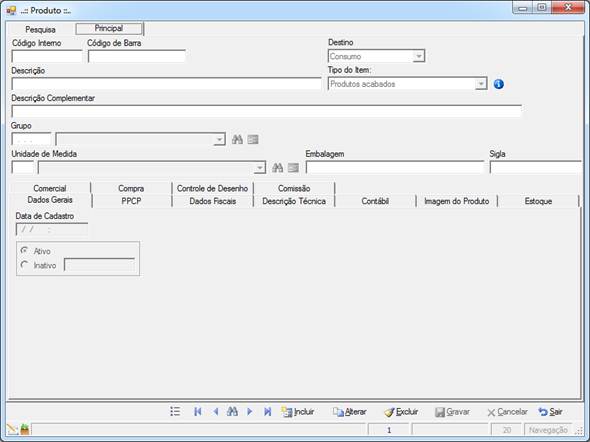Click the Data de Cadastro field
The height and width of the screenshot is (442, 590).
tap(52, 229)
